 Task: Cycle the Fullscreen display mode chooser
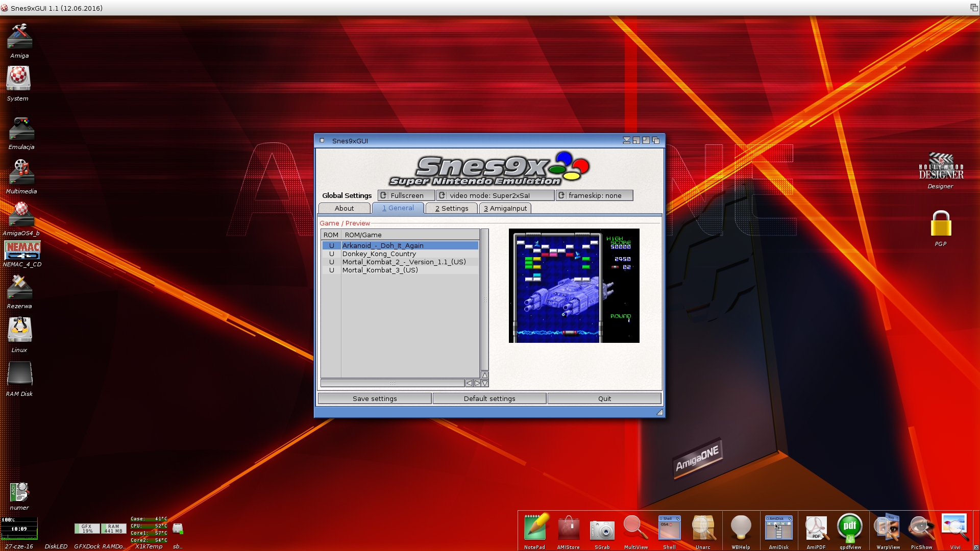click(406, 195)
